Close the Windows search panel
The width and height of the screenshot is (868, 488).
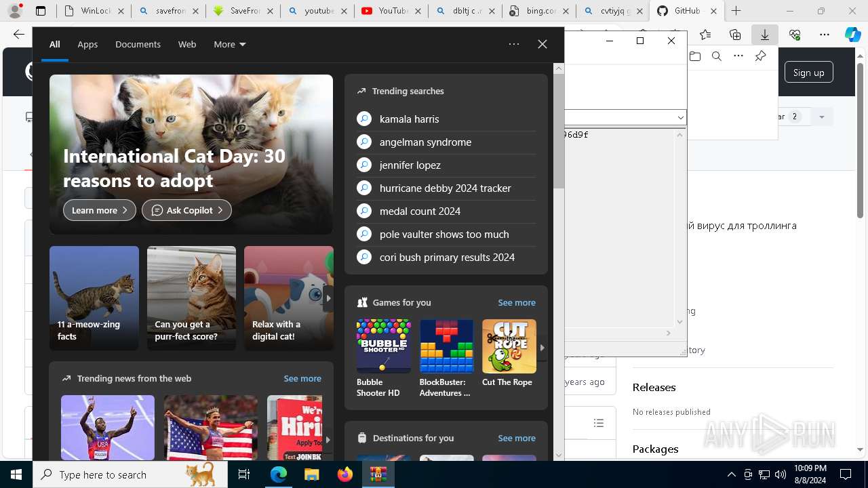pos(542,44)
